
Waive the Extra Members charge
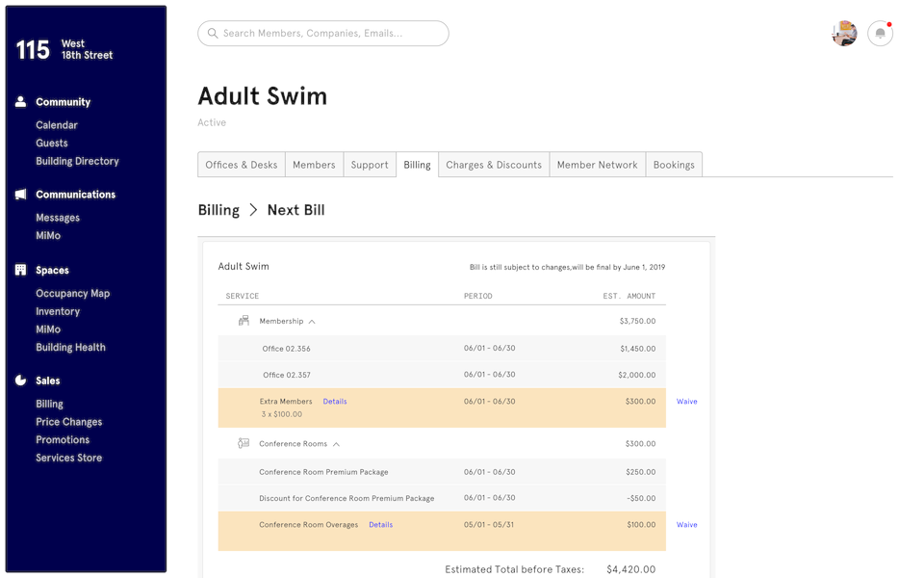(686, 401)
